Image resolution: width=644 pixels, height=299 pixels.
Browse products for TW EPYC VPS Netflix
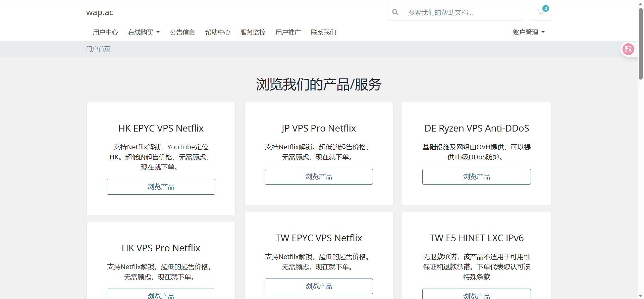[319, 286]
